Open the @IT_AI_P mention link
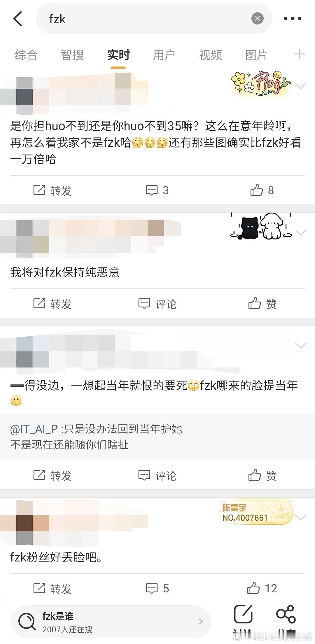 pyautogui.click(x=34, y=428)
